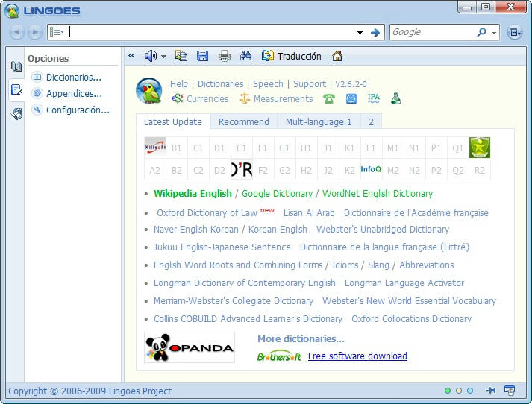Click Free software download link

tap(357, 356)
